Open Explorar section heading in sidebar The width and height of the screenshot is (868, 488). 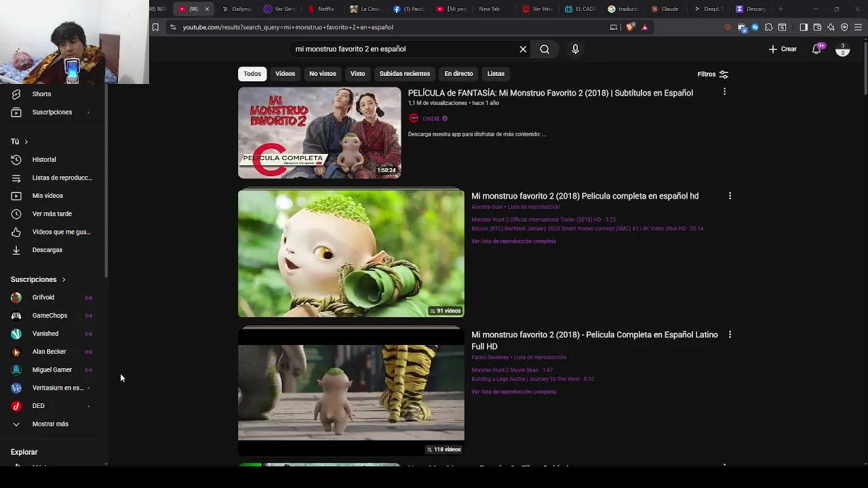tap(24, 452)
